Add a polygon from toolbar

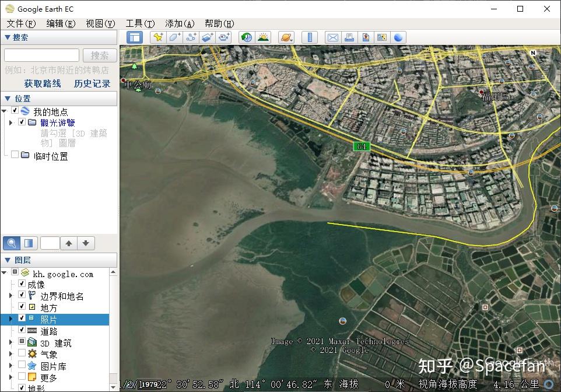coord(174,37)
